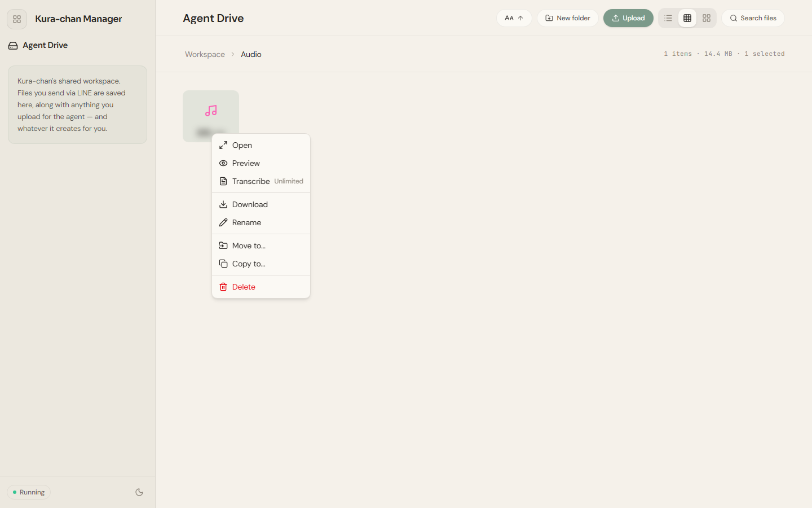This screenshot has height=508, width=812.
Task: Choose Transcribe from the context menu
Action: [x=261, y=181]
